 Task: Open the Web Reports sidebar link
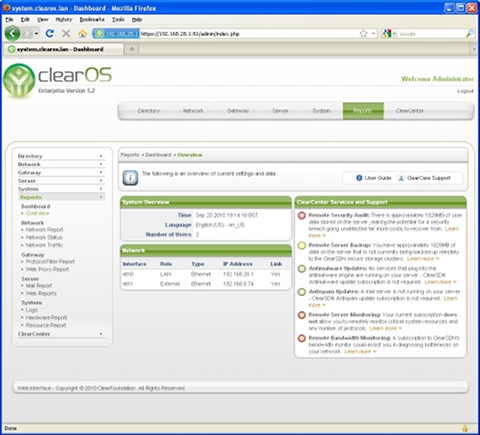(41, 293)
